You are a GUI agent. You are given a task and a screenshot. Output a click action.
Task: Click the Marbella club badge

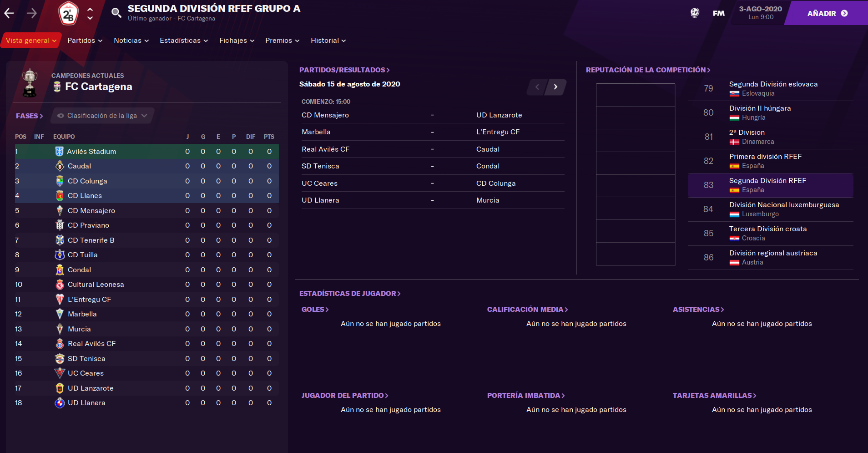[x=60, y=314]
